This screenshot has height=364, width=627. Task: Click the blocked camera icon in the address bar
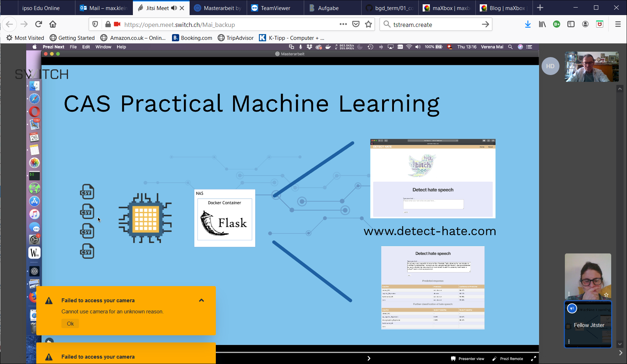coord(117,24)
